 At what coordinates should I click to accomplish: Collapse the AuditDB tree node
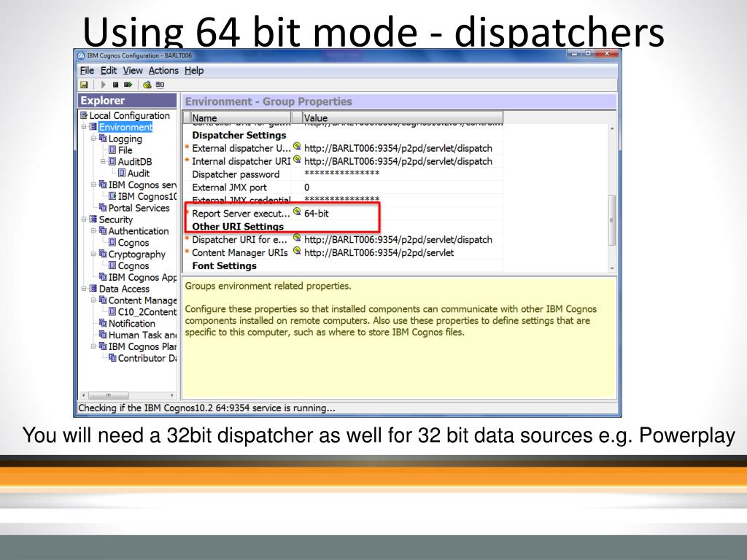tap(104, 161)
